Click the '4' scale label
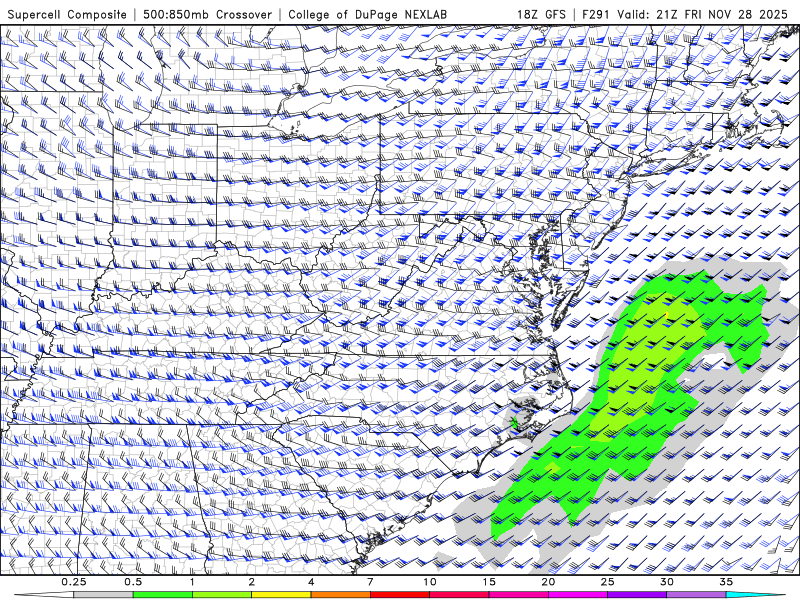 (x=311, y=582)
